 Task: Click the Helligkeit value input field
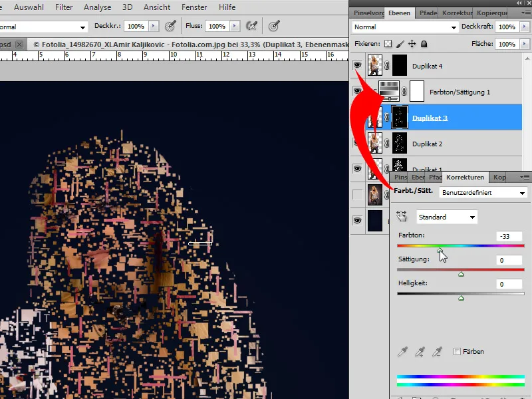point(509,285)
